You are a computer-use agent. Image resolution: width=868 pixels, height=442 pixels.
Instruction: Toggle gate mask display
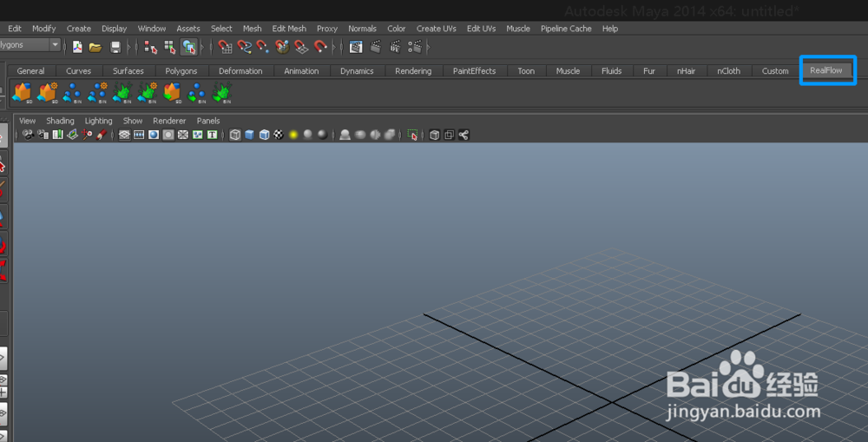pos(168,135)
